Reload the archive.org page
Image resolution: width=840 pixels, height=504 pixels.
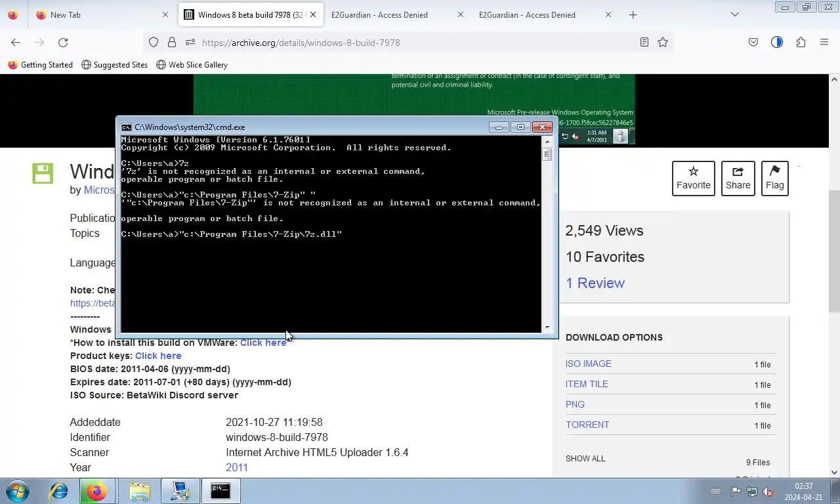pos(63,42)
